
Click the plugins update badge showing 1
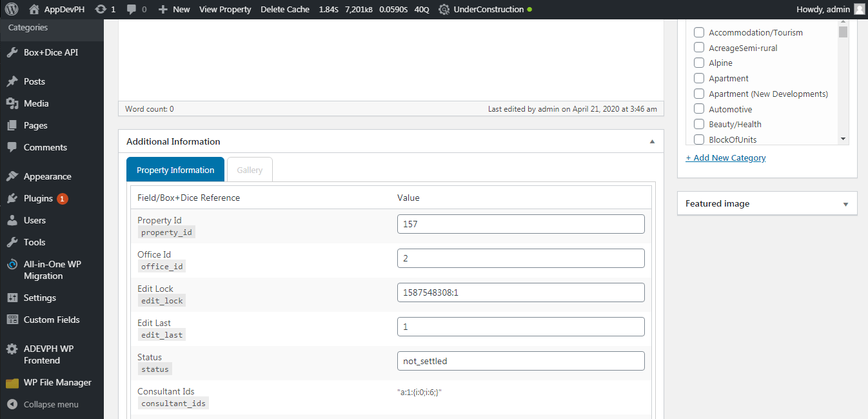[x=63, y=199]
